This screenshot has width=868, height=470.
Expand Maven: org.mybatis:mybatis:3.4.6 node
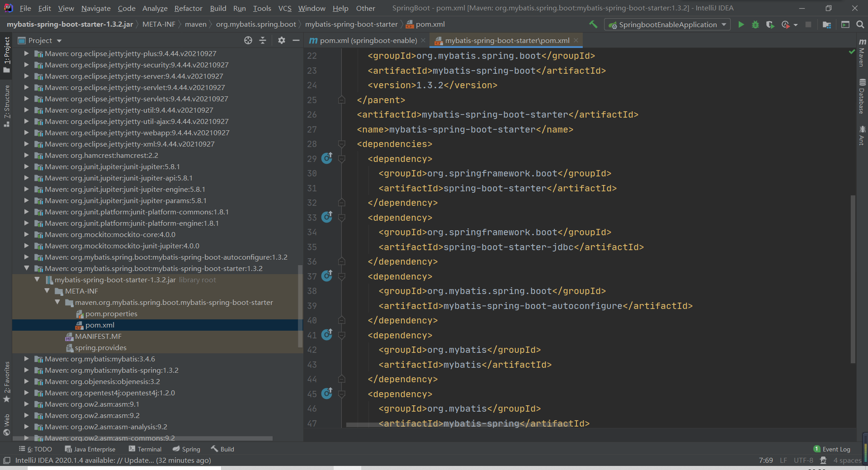26,359
